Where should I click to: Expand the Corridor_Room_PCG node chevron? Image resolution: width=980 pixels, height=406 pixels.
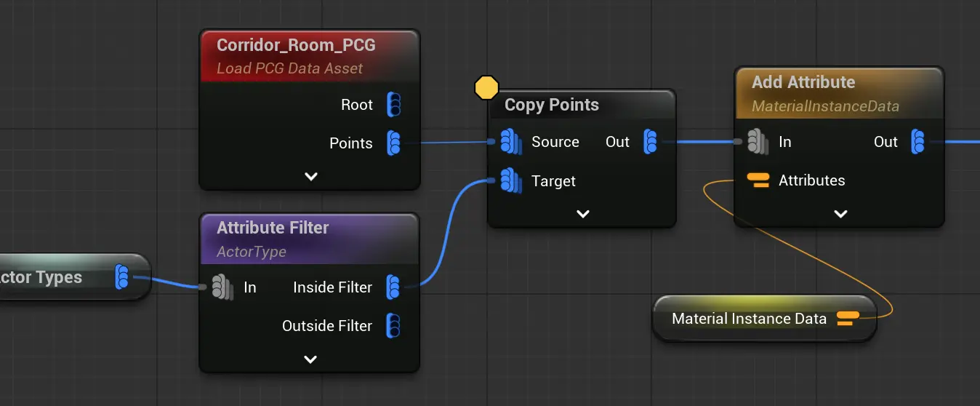(x=310, y=176)
